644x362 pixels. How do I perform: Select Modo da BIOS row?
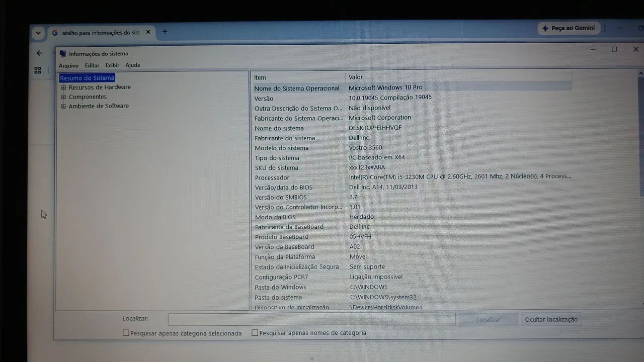coord(412,217)
